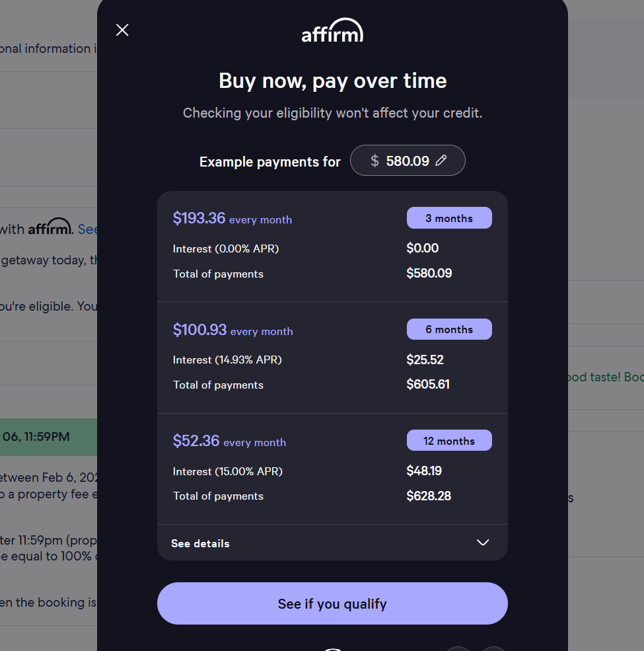Image resolution: width=644 pixels, height=651 pixels.
Task: Dismiss the Affirm modal using the X icon
Action: pos(122,30)
